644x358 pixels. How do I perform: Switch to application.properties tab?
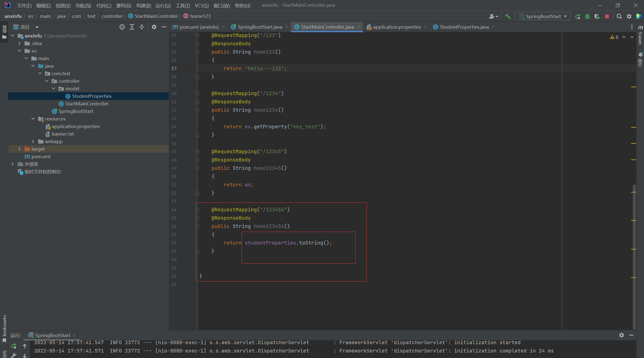pyautogui.click(x=397, y=27)
